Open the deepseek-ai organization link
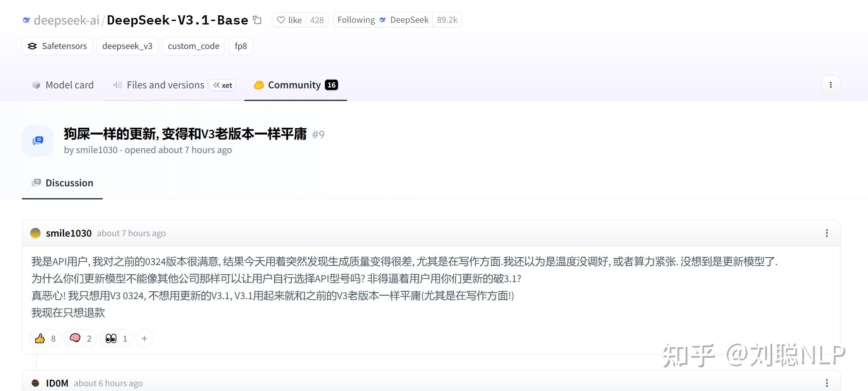 point(66,20)
